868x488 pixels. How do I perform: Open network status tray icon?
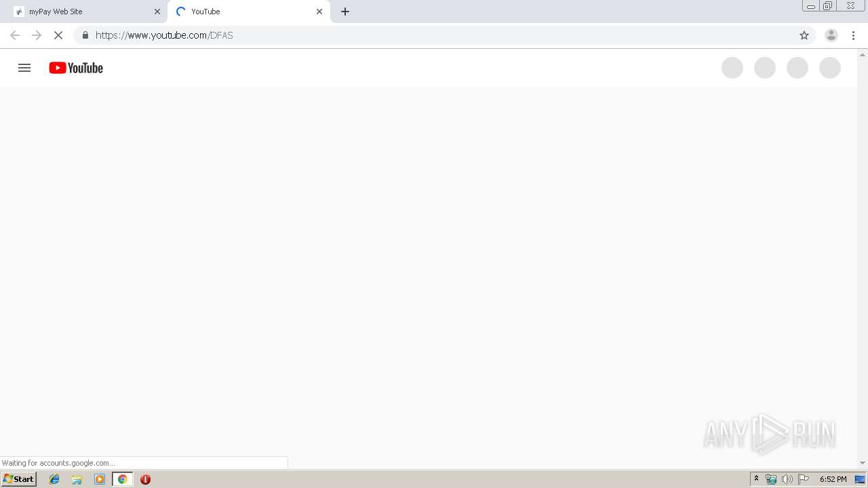[x=771, y=479]
